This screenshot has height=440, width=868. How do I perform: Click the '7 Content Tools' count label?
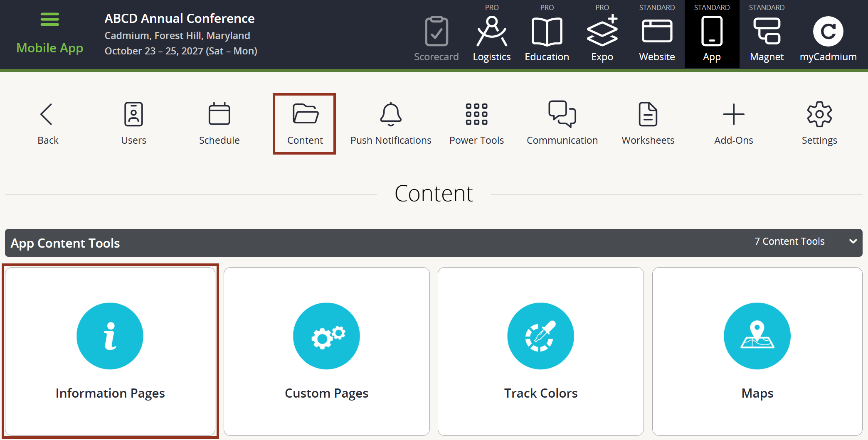(x=789, y=241)
